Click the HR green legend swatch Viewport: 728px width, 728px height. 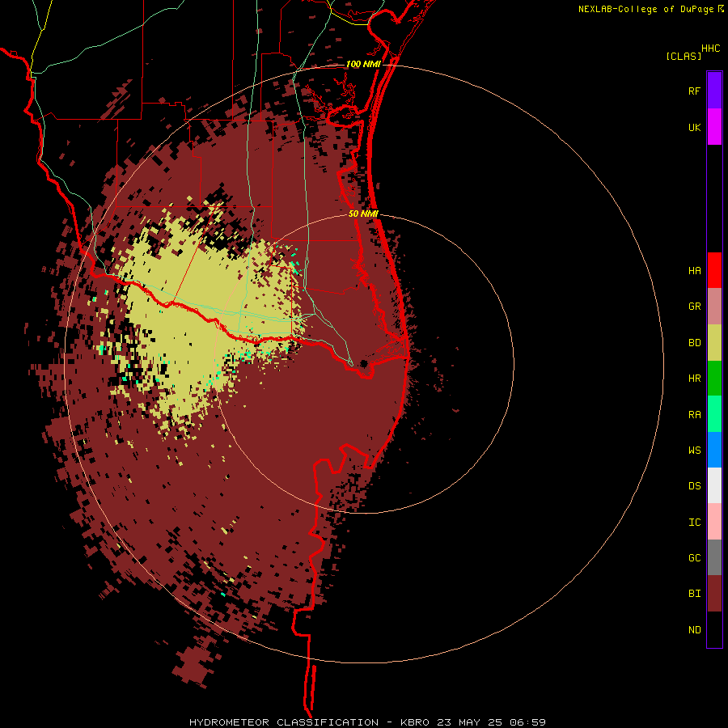tap(714, 379)
